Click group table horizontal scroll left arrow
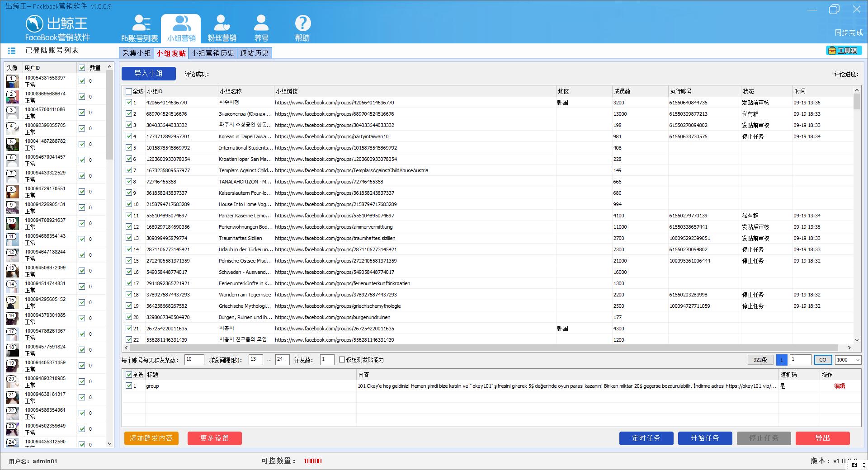 point(127,348)
